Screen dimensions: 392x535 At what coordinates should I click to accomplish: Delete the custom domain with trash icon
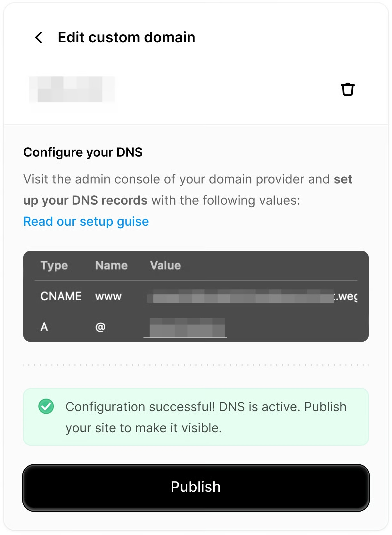pyautogui.click(x=347, y=89)
